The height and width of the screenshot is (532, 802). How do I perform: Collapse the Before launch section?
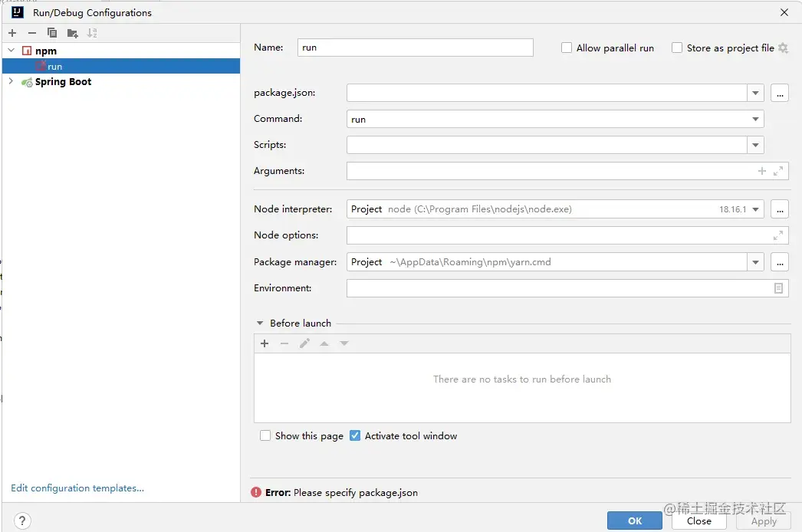point(260,323)
